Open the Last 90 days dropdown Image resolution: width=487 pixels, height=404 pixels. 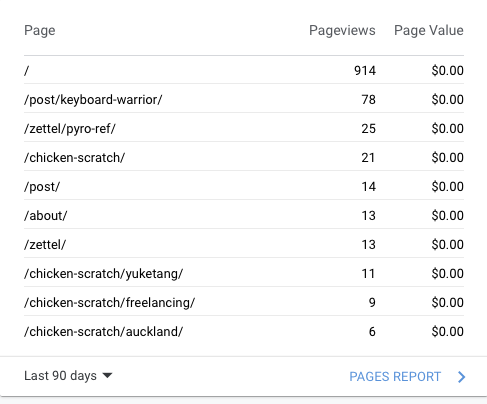pyautogui.click(x=68, y=376)
